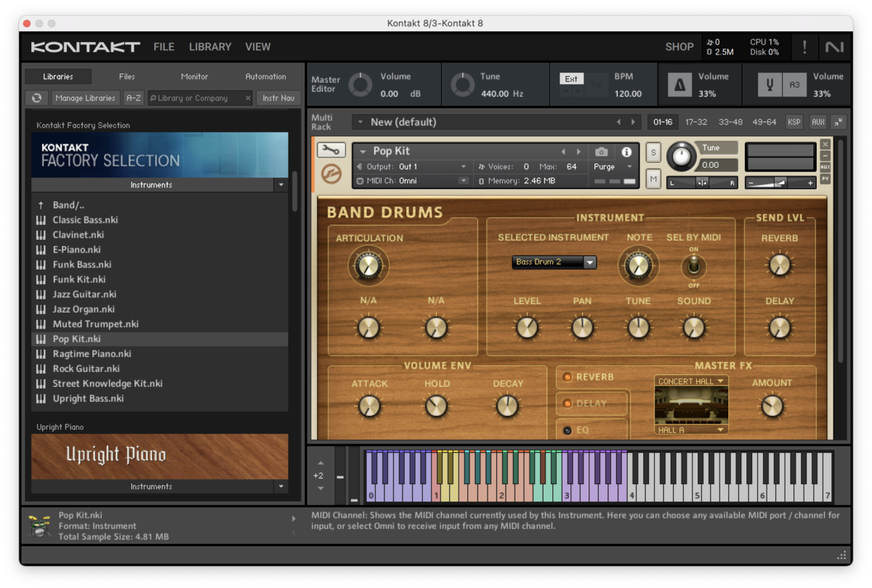
Task: Open the wrench instrument edit mode
Action: click(331, 150)
